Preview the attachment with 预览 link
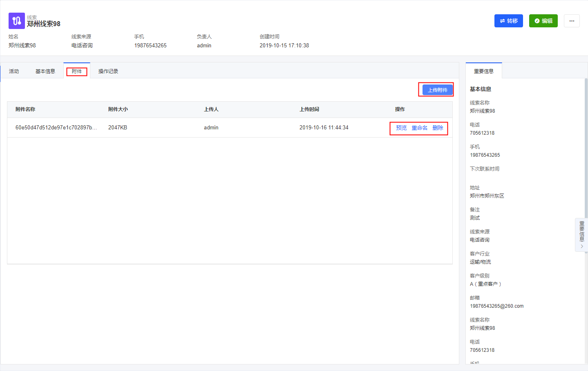This screenshot has height=371, width=588. (x=401, y=128)
